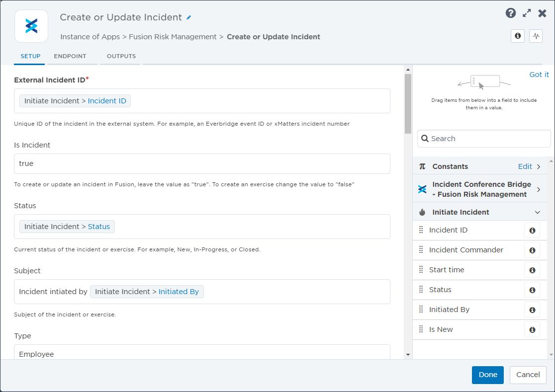This screenshot has width=555, height=392.
Task: Grab drag handle of Is New item
Action: click(x=421, y=329)
